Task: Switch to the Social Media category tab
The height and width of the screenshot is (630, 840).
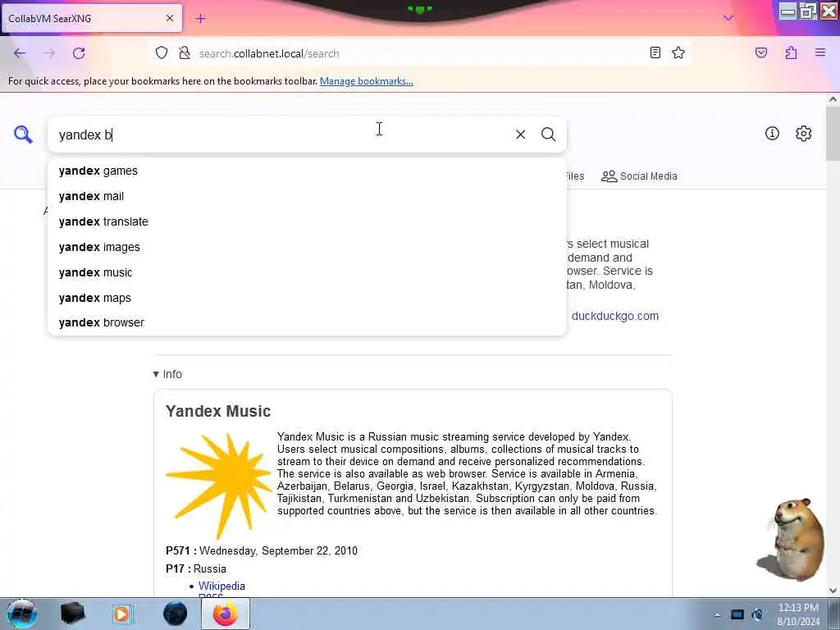Action: [x=639, y=176]
